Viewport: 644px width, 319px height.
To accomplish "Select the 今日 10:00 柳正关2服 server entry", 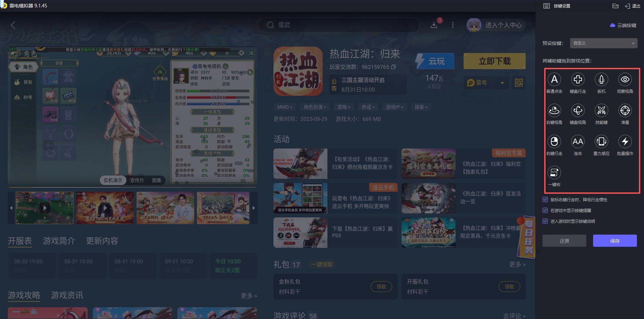I will (233, 266).
